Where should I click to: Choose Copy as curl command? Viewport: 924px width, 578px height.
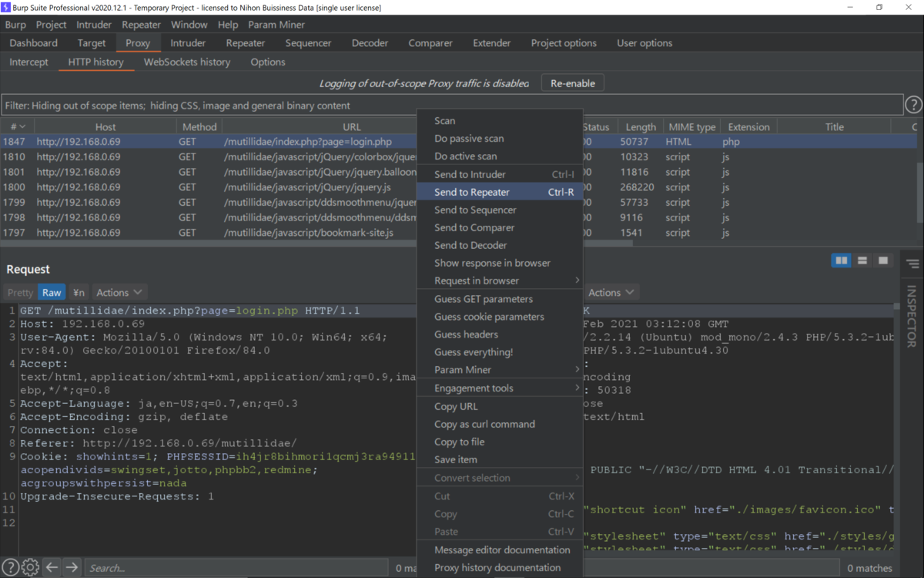point(499,424)
